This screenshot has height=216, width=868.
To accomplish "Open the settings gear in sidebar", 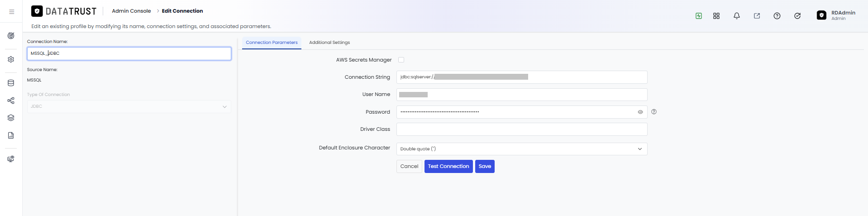I will tap(11, 59).
